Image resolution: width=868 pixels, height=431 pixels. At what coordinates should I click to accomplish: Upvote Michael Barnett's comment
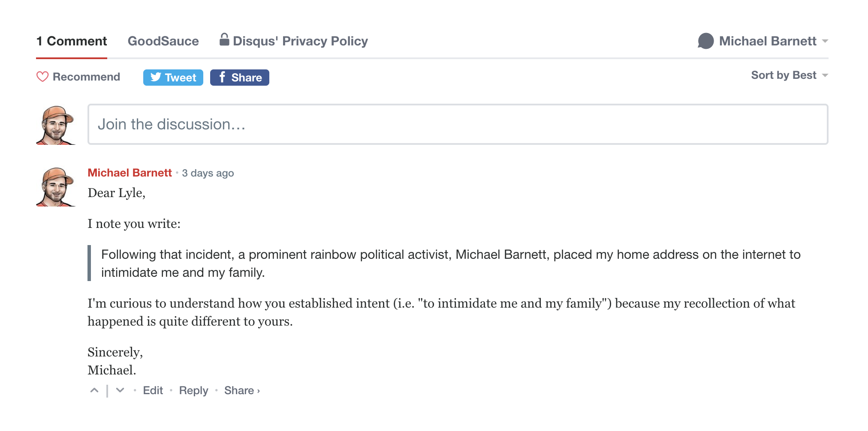click(x=94, y=390)
